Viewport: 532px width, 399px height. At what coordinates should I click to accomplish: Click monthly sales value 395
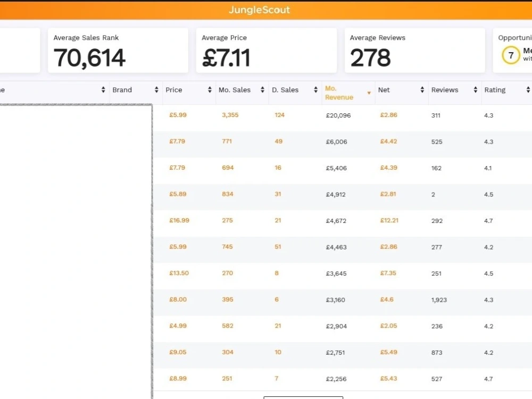pyautogui.click(x=228, y=300)
